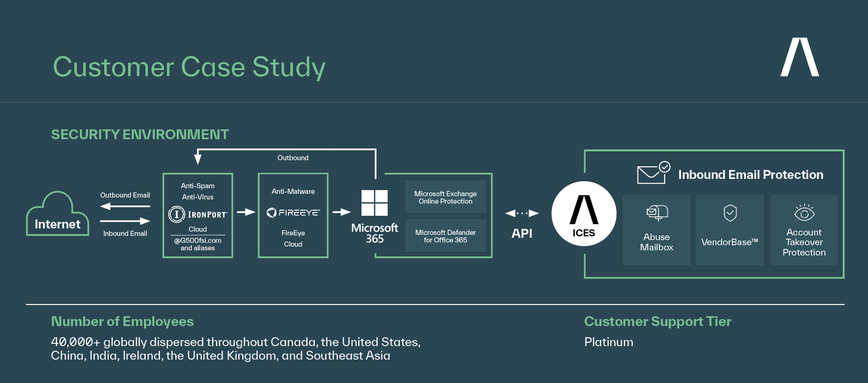Click the Number of Employees heading
This screenshot has height=383, width=868.
coord(122,321)
